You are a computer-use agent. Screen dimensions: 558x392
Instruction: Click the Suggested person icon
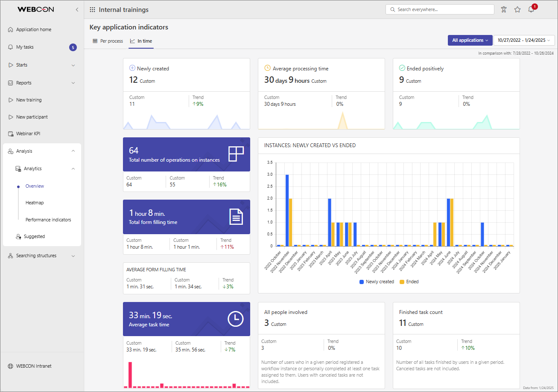[18, 236]
